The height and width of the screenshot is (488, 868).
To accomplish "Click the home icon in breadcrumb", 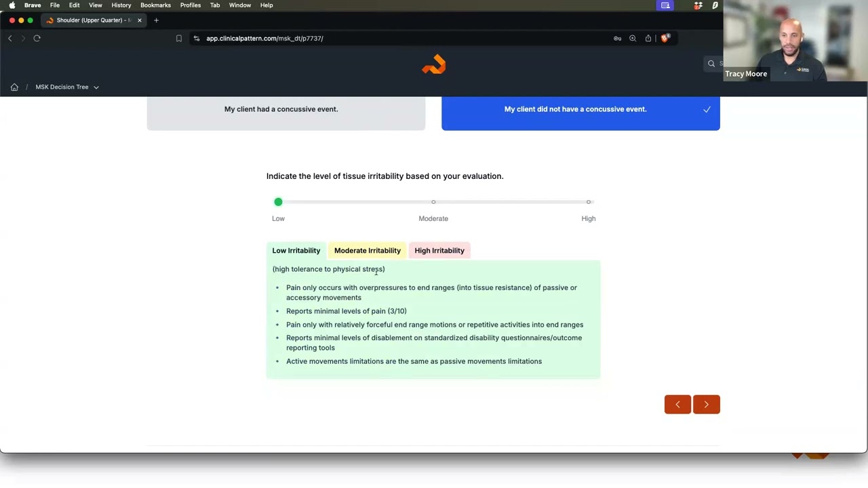I will [14, 87].
